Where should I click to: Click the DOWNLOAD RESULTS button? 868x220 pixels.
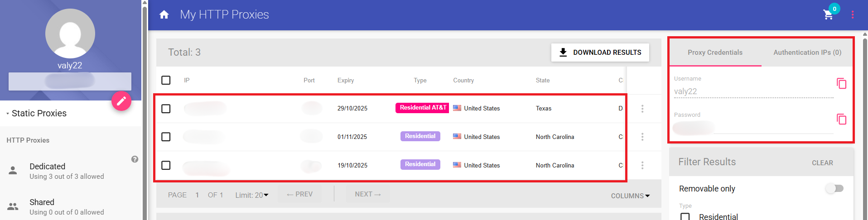600,53
